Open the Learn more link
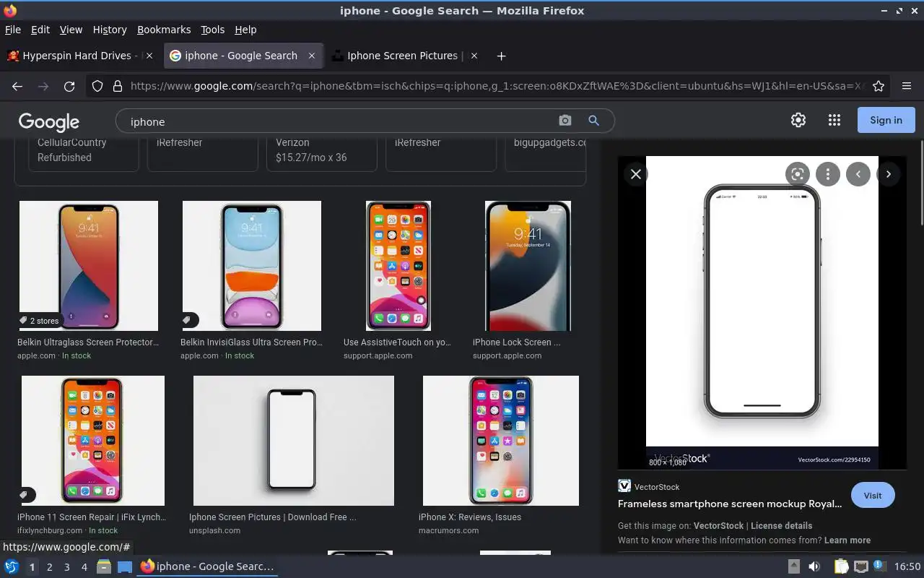 coord(847,540)
